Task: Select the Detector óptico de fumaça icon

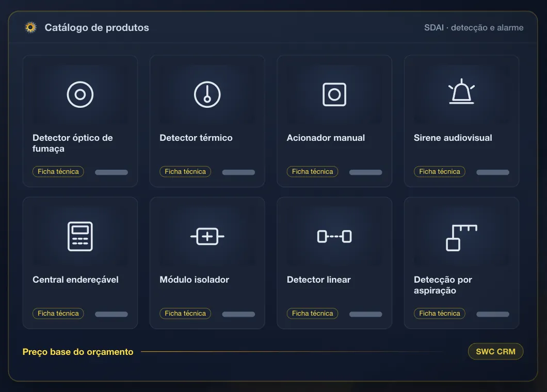Action: [80, 94]
